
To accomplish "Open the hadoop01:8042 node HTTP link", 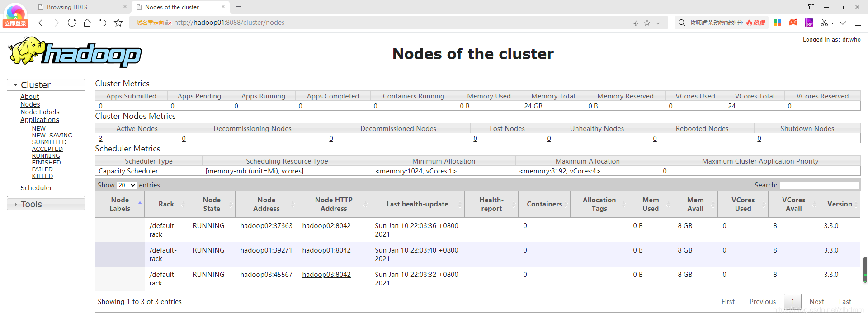I will [326, 250].
